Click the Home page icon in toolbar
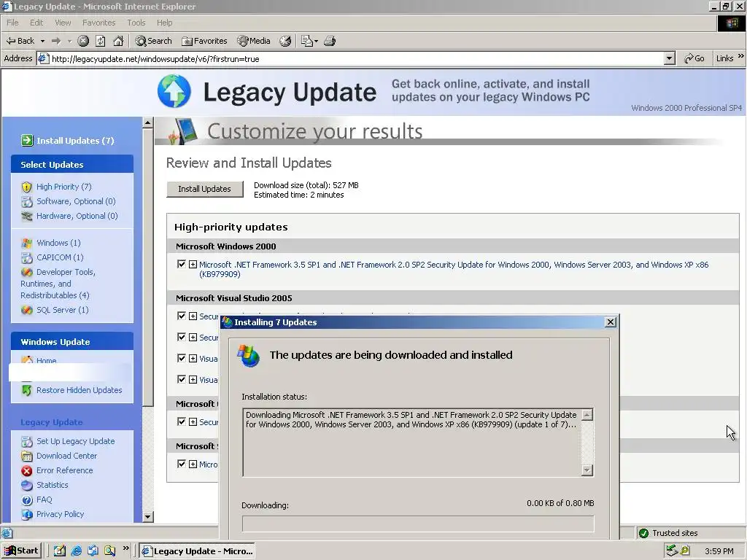Viewport: 747px width, 560px height. point(118,41)
